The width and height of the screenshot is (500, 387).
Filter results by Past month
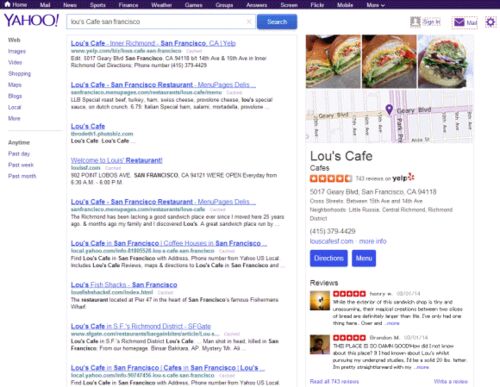22,176
